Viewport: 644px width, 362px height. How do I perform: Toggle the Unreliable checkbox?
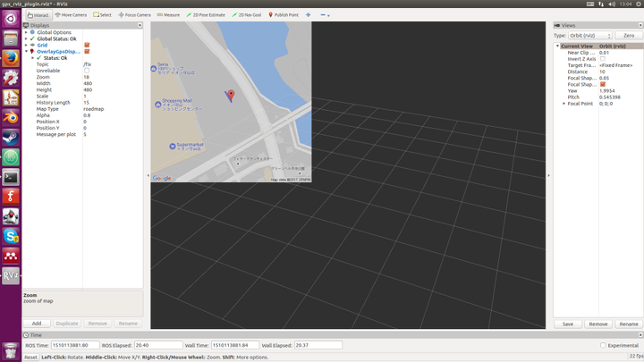(x=87, y=71)
